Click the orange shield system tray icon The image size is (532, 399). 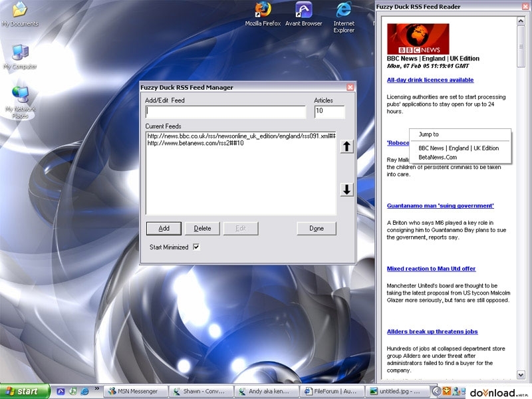[x=446, y=391]
